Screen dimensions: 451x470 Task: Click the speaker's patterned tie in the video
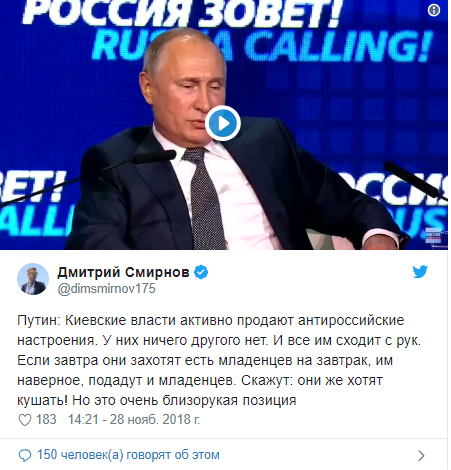tap(204, 197)
